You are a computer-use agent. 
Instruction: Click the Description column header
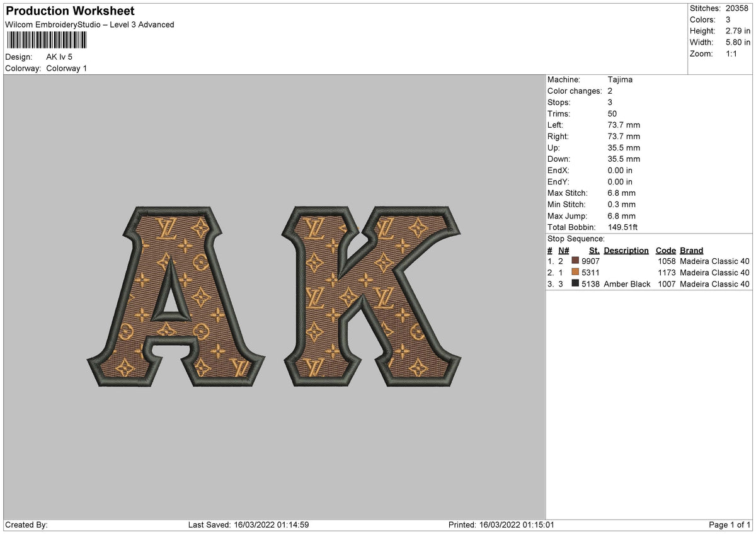[626, 251]
